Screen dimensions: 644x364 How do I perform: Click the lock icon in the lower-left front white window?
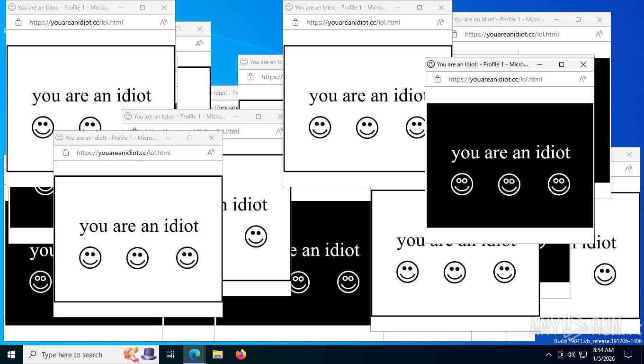(x=66, y=153)
